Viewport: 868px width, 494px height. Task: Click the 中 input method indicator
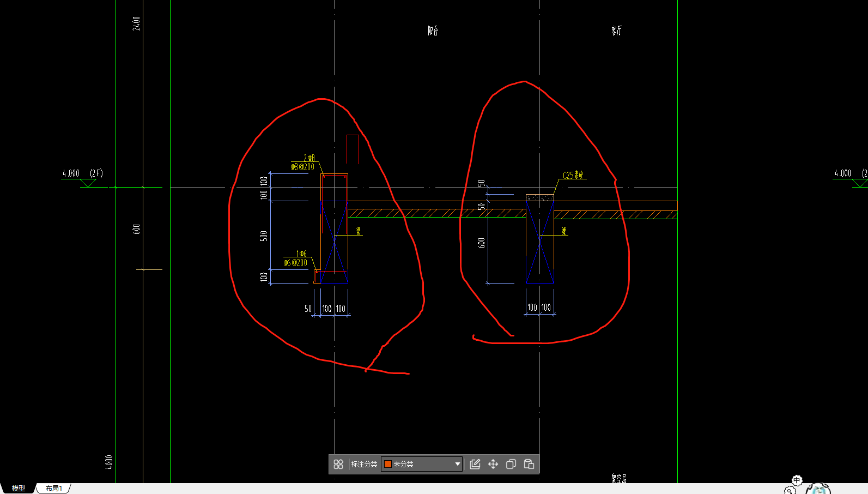click(797, 480)
